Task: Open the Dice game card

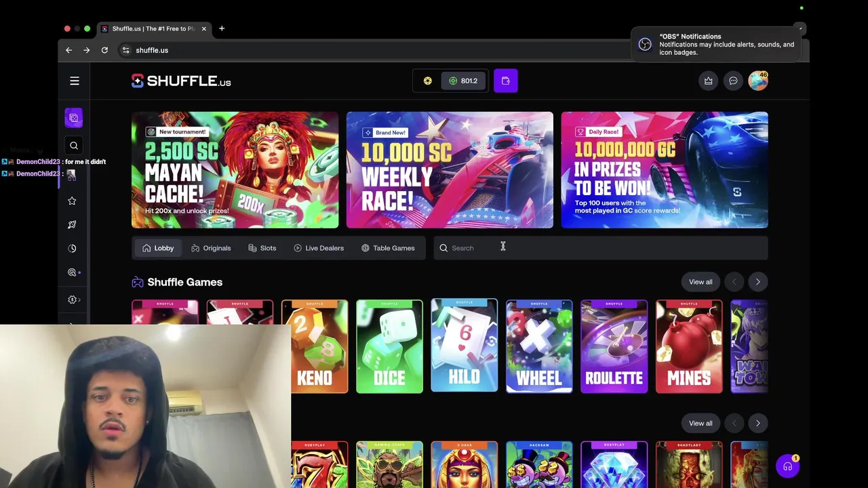Action: 389,346
